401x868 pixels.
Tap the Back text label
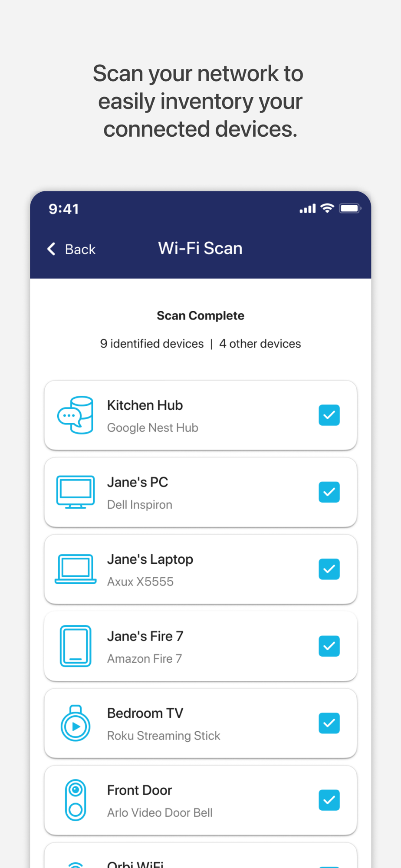pyautogui.click(x=80, y=250)
